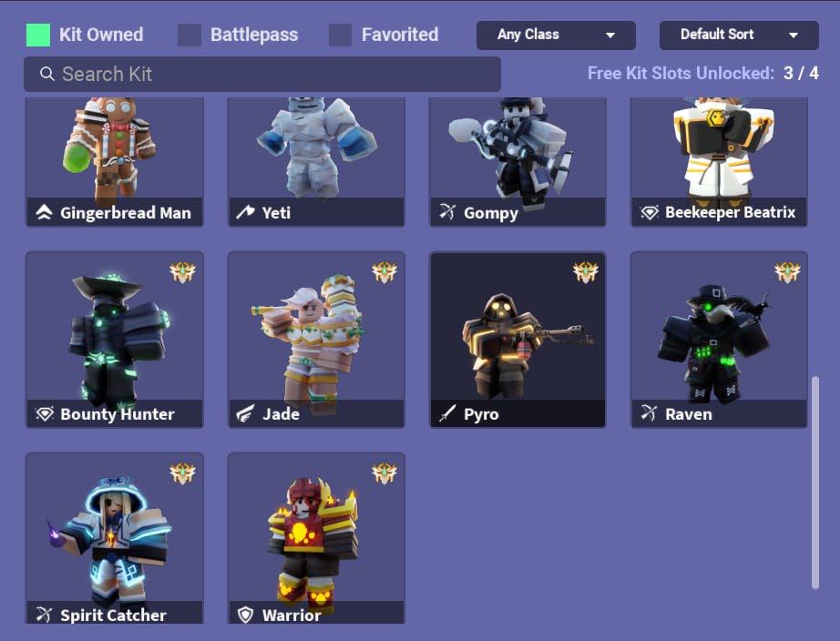Click the axe class icon beside Yeti

[245, 212]
